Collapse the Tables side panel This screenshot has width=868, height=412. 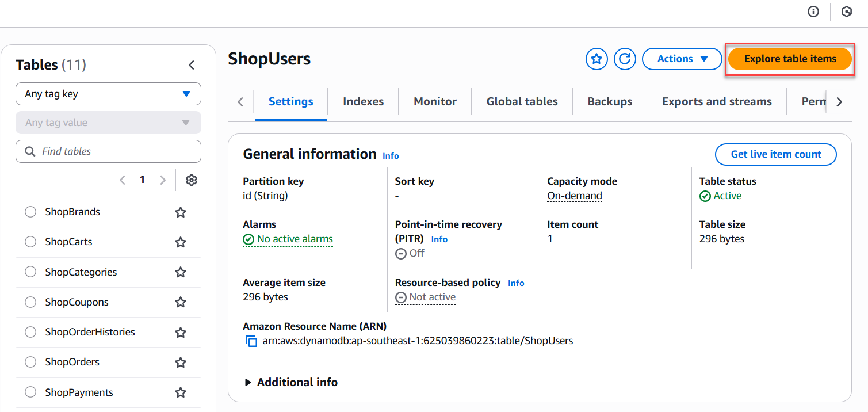192,65
